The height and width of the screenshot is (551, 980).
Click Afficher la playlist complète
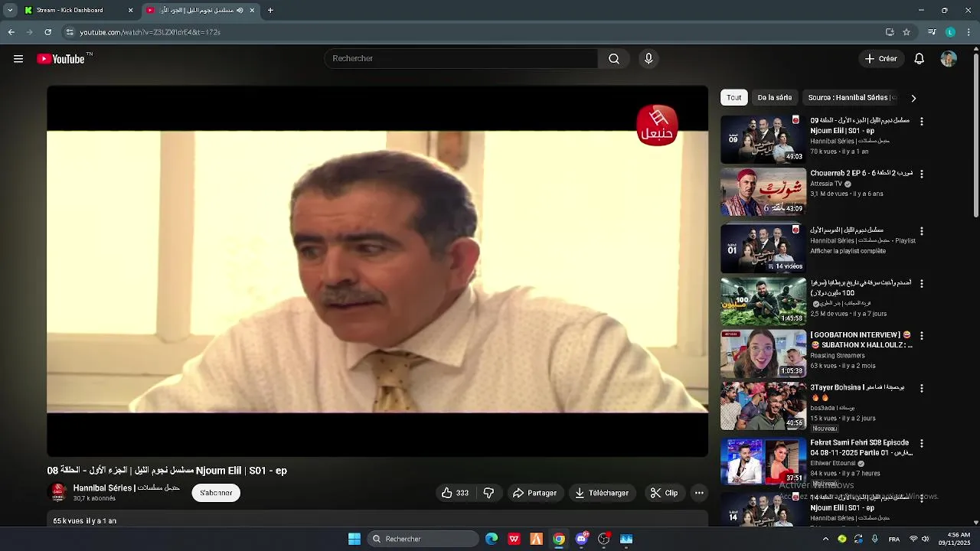[x=848, y=251]
